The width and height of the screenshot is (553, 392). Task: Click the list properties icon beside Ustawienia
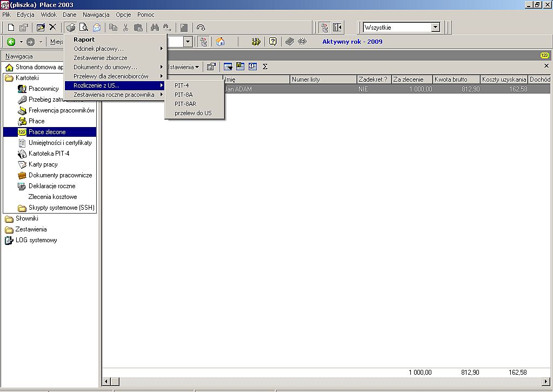[x=211, y=67]
